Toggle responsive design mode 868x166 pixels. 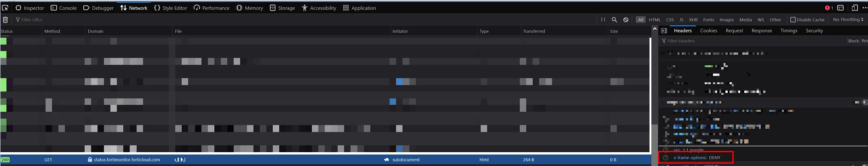pos(855,8)
